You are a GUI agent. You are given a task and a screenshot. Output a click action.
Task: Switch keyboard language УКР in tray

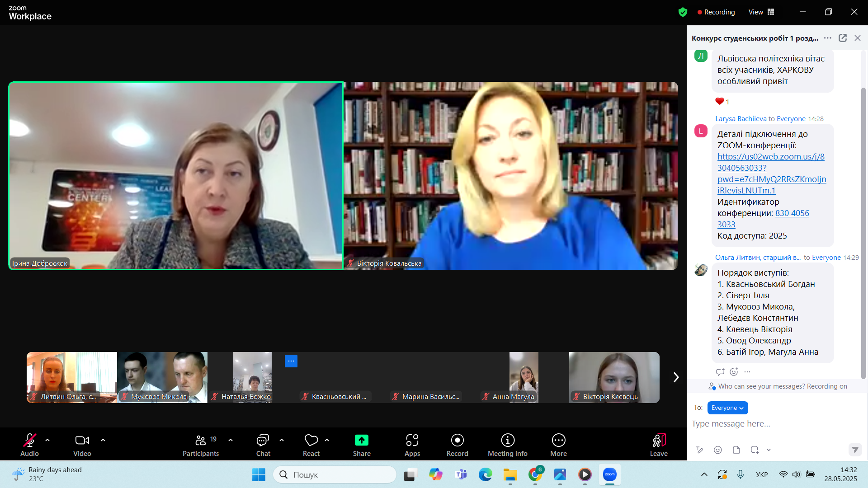(762, 474)
